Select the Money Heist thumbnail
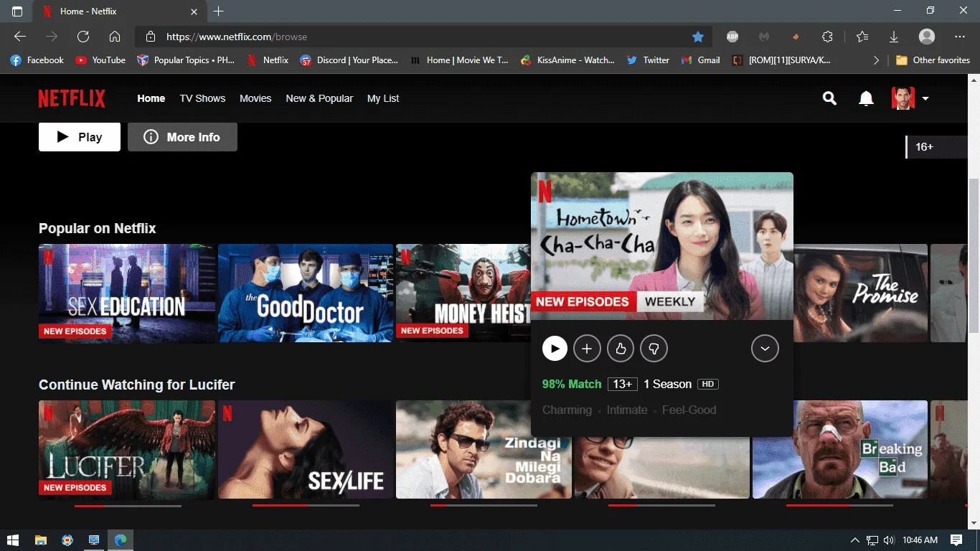This screenshot has height=551, width=980. pos(463,293)
